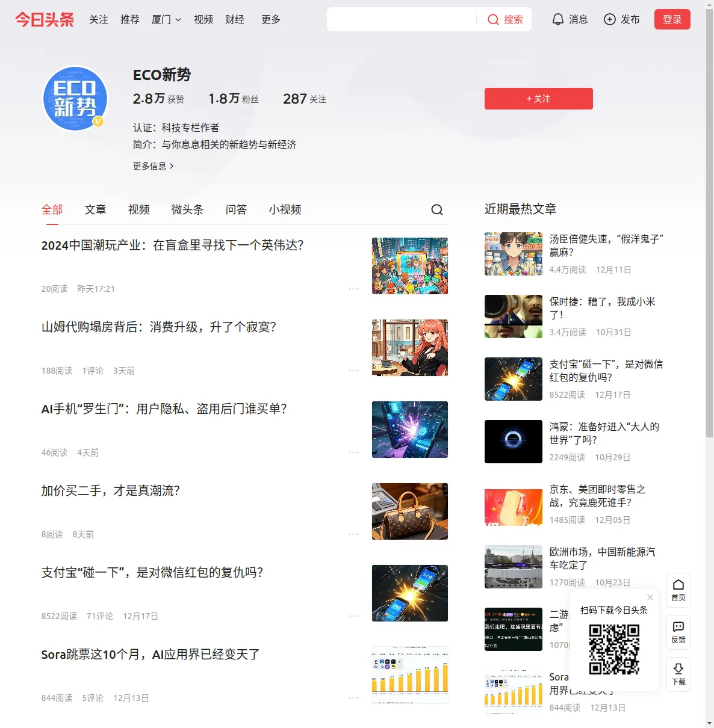Viewport: 714px width, 728px height.
Task: Open thumbnail of hot article 保时捷
Action: click(x=514, y=316)
